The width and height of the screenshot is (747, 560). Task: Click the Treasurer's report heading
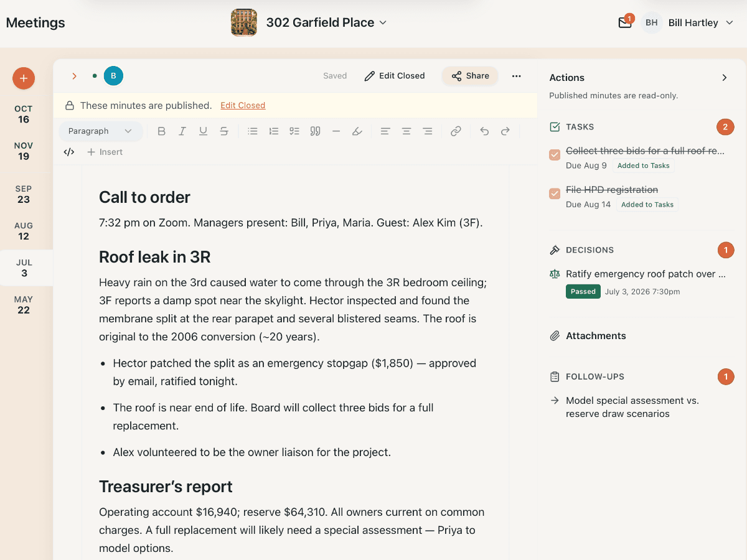[166, 487]
